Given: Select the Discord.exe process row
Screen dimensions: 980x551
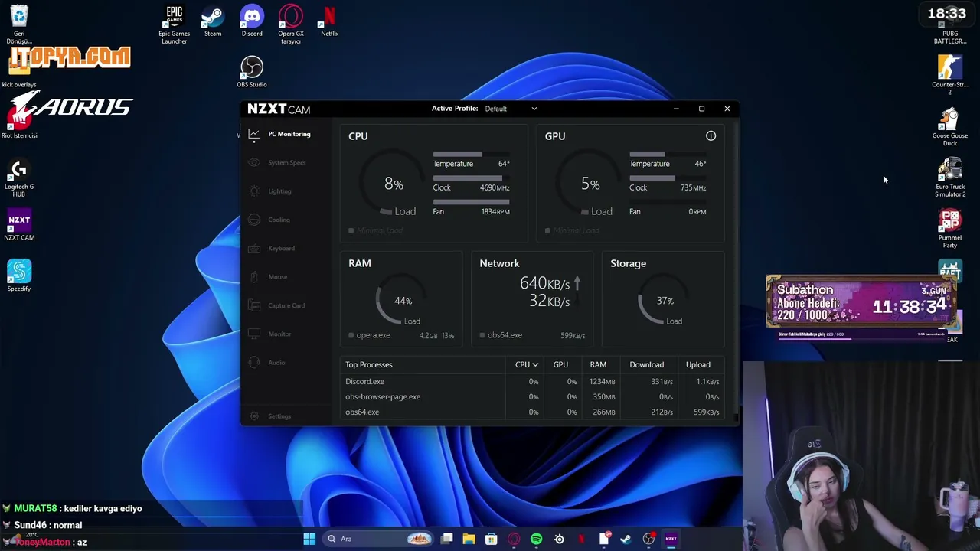Looking at the screenshot, I should [x=532, y=381].
